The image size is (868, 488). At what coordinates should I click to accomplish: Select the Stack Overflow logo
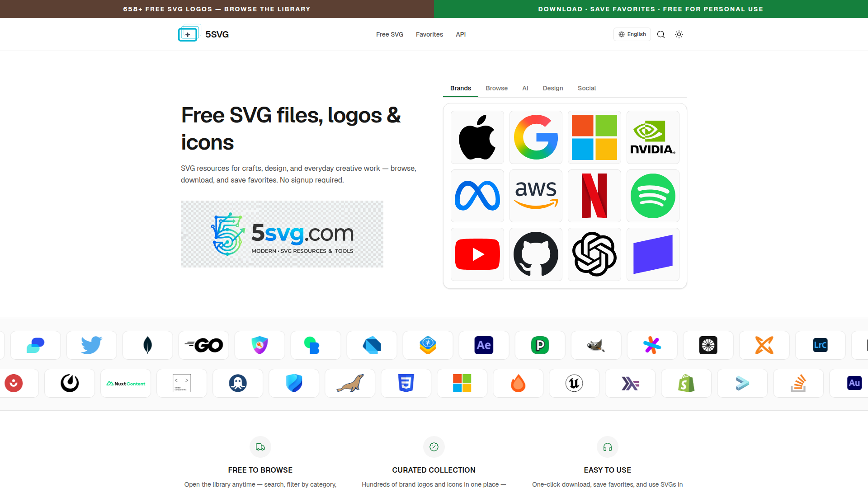[798, 383]
